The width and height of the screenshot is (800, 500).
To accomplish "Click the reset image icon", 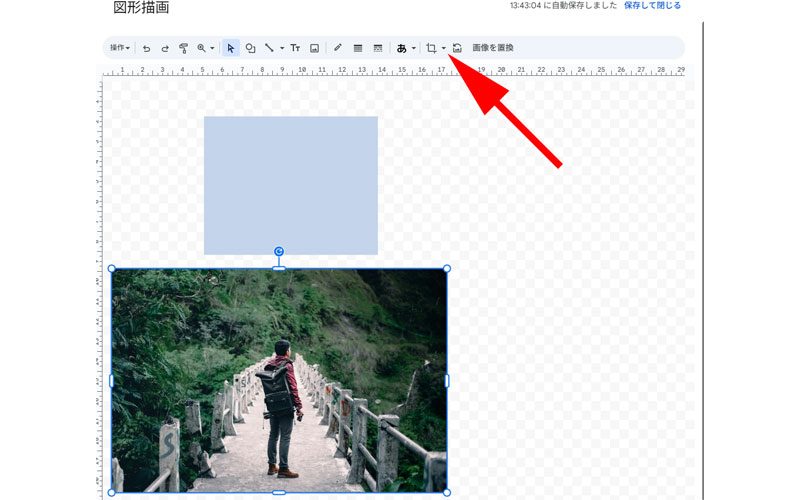I will click(x=457, y=48).
